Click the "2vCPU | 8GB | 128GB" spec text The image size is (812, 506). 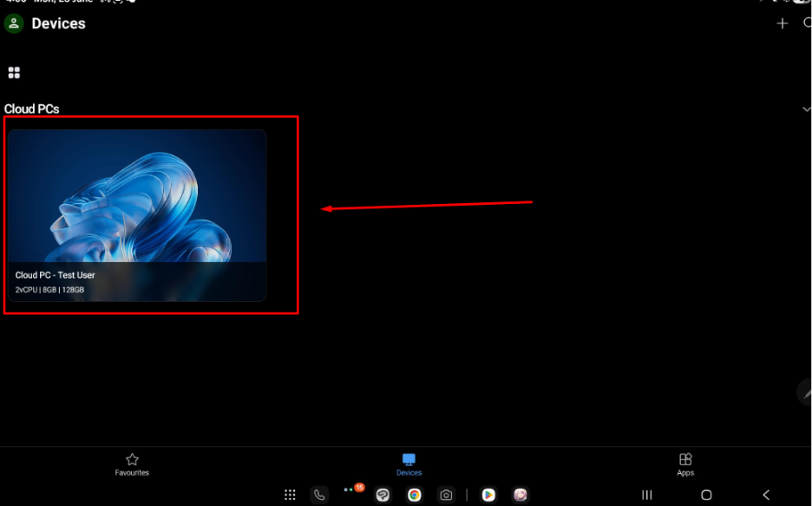click(x=49, y=290)
